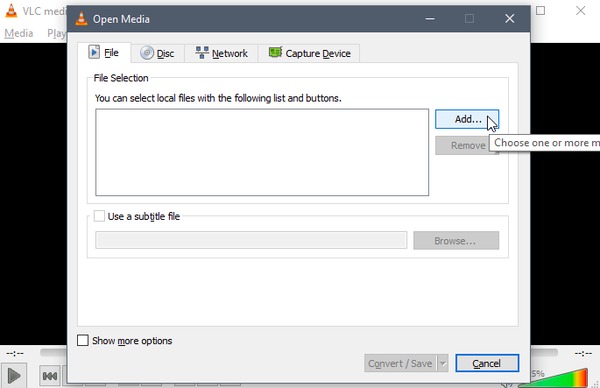Open the Network tab
Screen dimensions: 600x388
(222, 53)
